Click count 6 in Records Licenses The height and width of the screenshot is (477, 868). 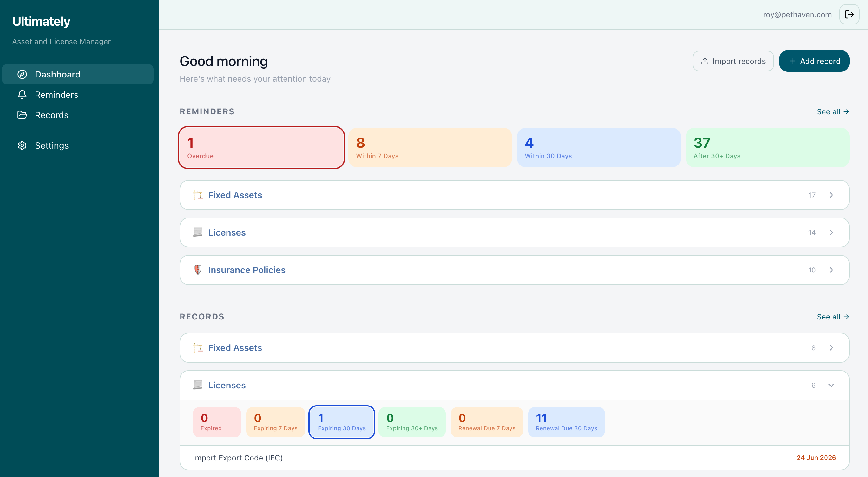(x=813, y=385)
